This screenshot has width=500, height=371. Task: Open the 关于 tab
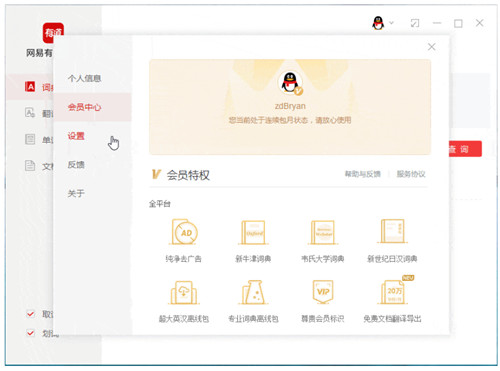(76, 193)
